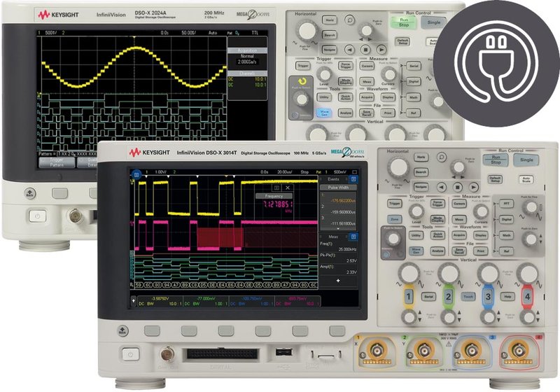
Task: Select the channel 3 BNC input on the 3014T
Action: (x=471, y=351)
